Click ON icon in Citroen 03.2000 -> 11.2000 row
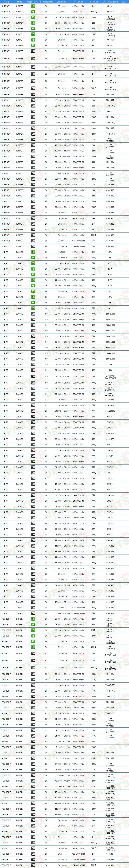This screenshot has width=129, height=868. click(x=33, y=179)
